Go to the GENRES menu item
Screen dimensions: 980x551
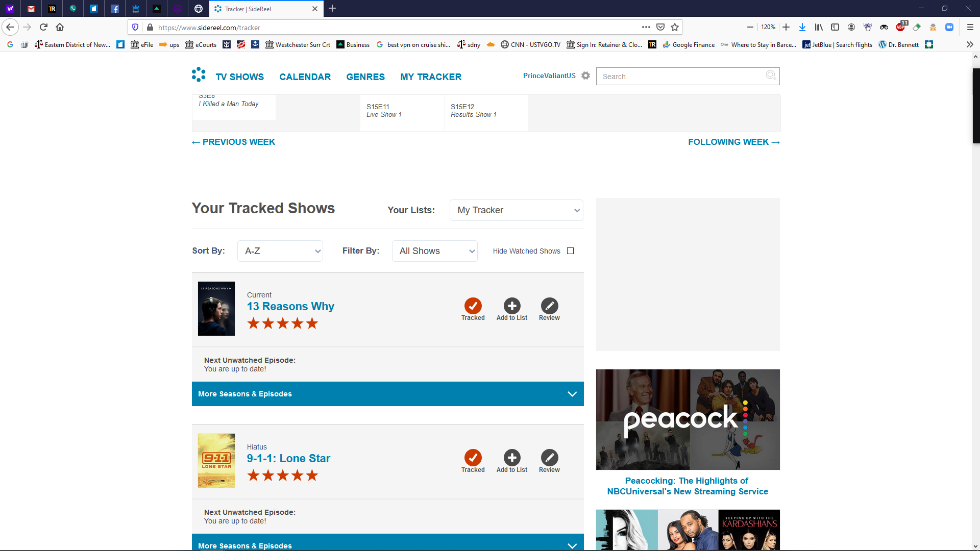click(x=365, y=77)
